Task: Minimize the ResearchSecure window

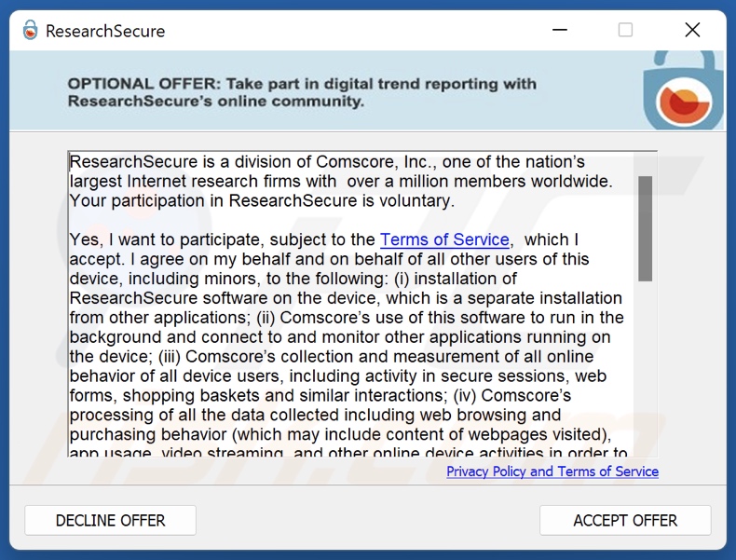Action: [560, 30]
